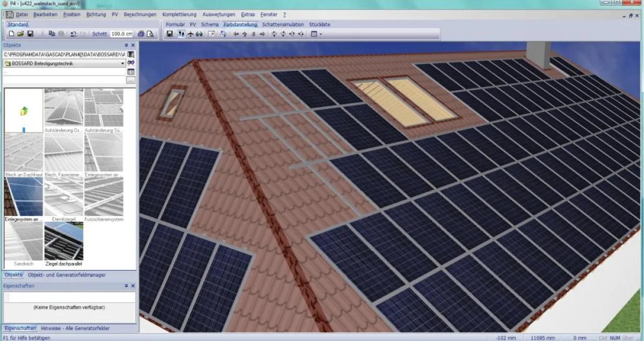Open the Berechnungen menu

(x=139, y=14)
